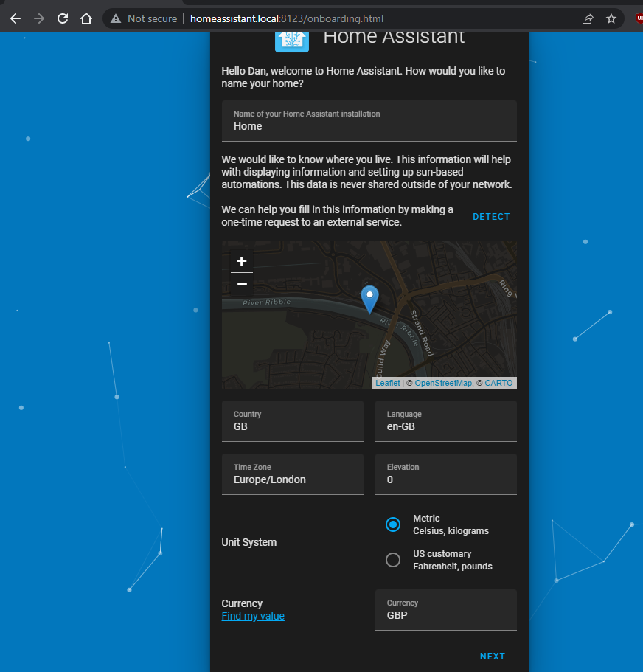Open the Country dropdown
The image size is (643, 672).
tap(293, 421)
